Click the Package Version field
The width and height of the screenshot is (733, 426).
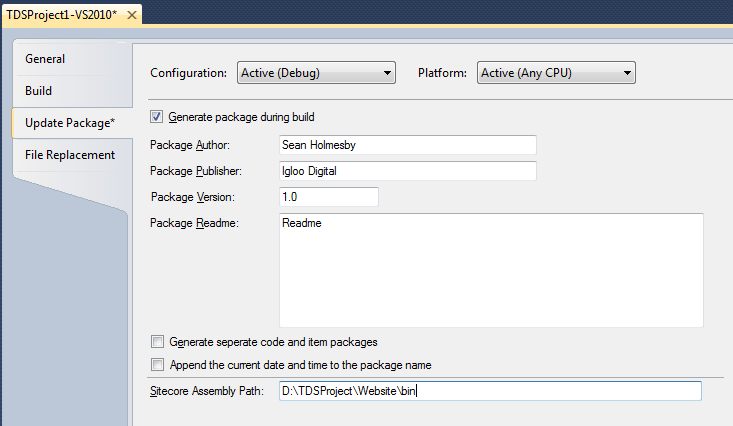329,197
